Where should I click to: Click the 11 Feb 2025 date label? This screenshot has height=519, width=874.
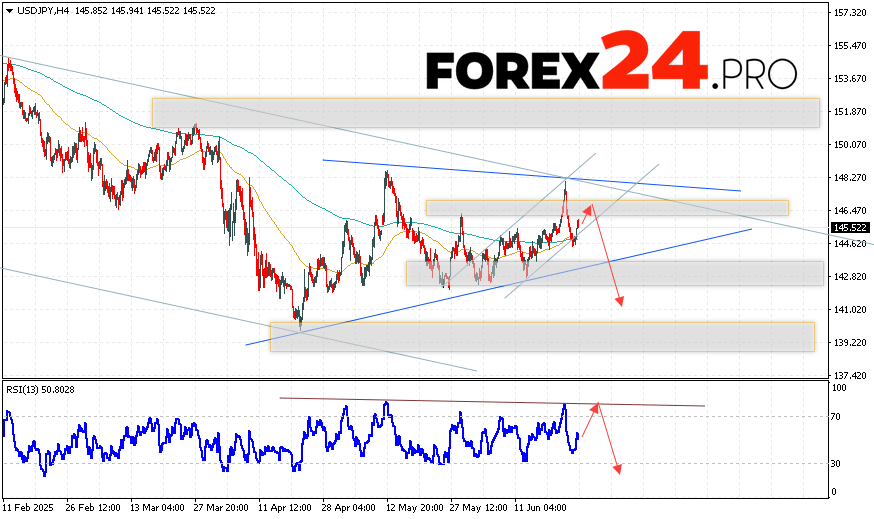28,507
